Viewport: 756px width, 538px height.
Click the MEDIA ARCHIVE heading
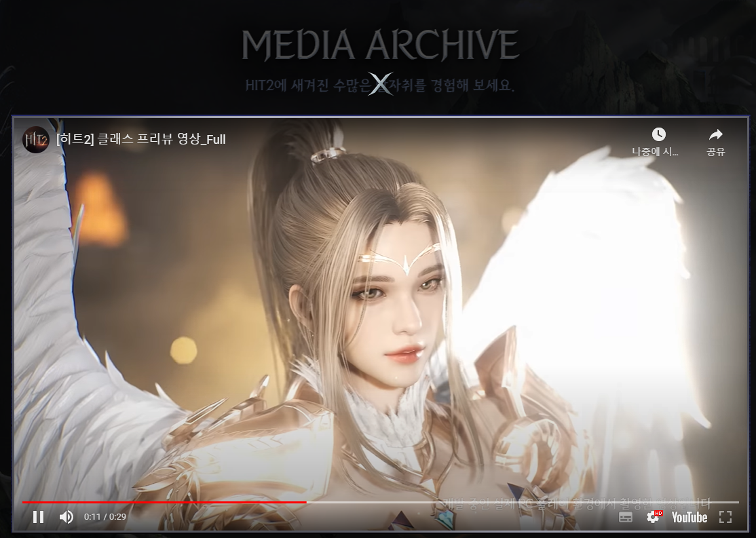point(380,45)
